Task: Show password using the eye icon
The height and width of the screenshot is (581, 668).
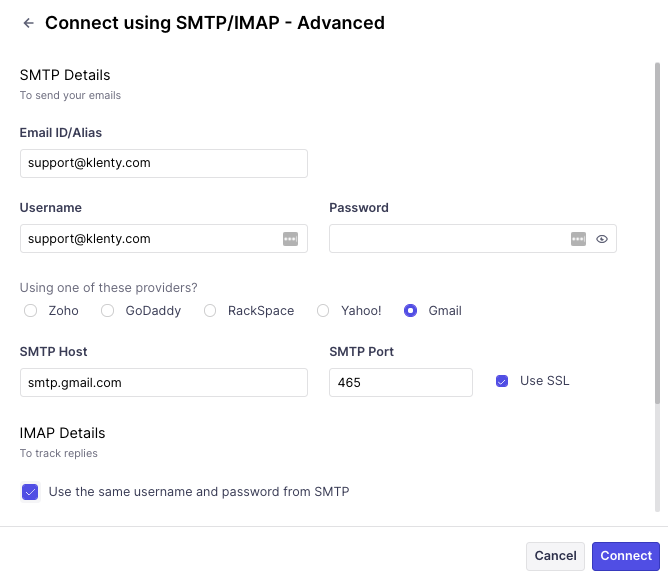Action: tap(602, 239)
